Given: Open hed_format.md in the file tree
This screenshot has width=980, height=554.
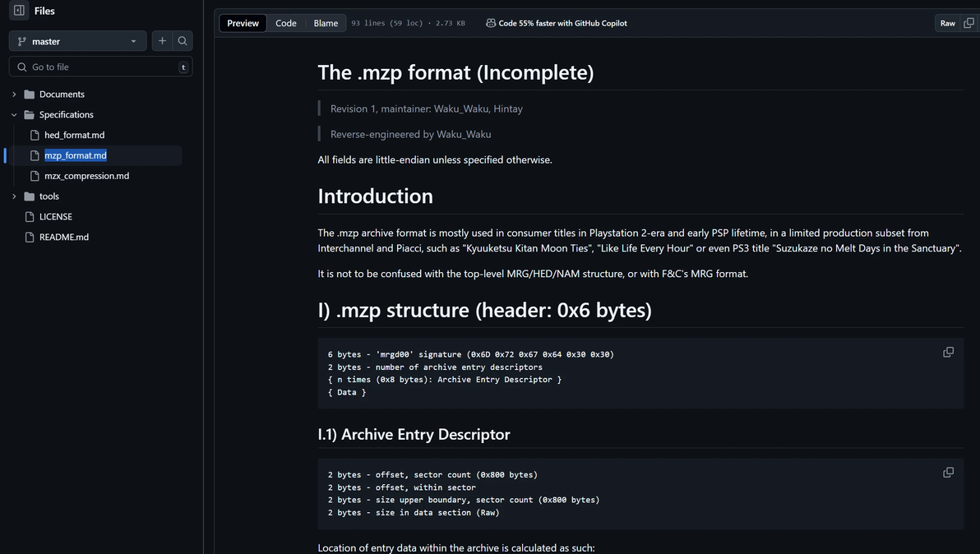Looking at the screenshot, I should 74,135.
